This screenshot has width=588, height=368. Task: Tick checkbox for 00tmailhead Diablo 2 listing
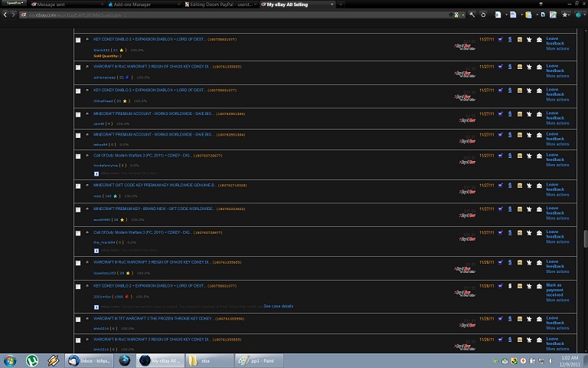click(x=78, y=91)
